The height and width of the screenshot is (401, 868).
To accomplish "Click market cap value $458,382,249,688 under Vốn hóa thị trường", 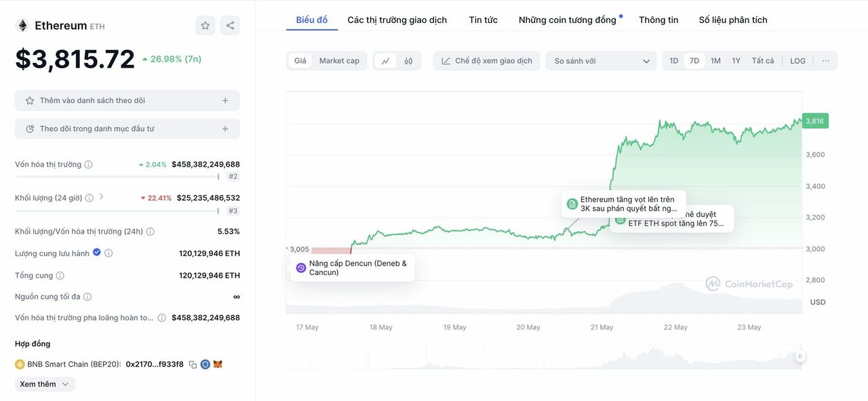I will (x=205, y=165).
